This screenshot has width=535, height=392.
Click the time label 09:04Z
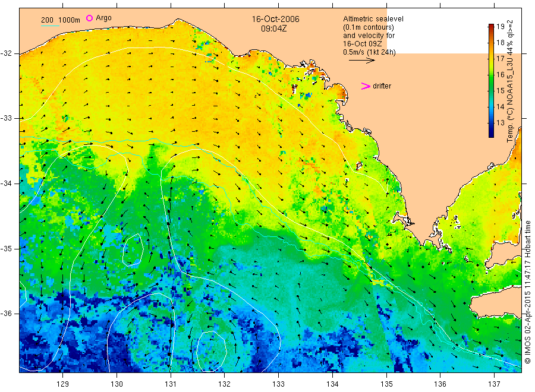[274, 29]
